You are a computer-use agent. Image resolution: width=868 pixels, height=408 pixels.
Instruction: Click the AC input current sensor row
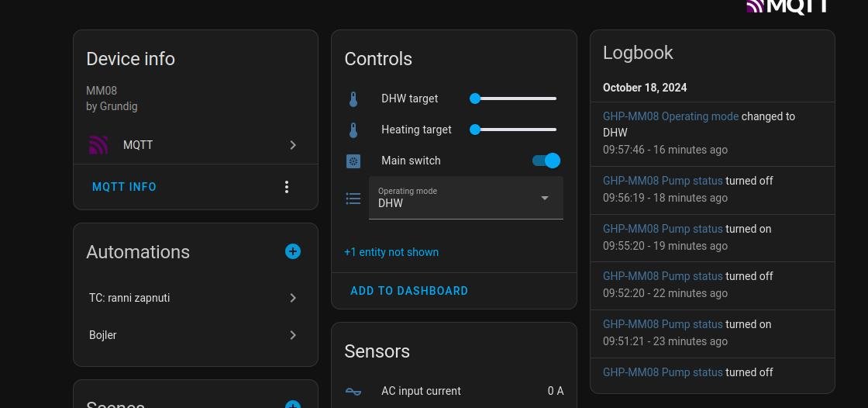[454, 392]
